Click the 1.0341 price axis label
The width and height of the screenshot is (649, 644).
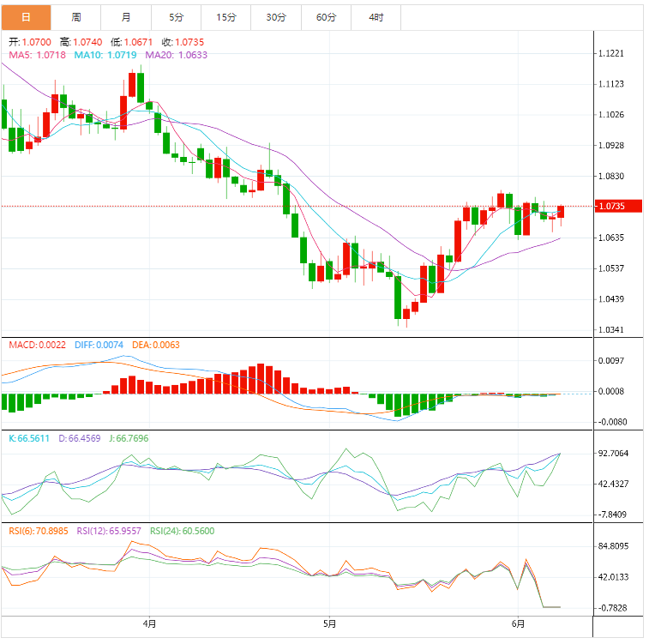tap(611, 330)
